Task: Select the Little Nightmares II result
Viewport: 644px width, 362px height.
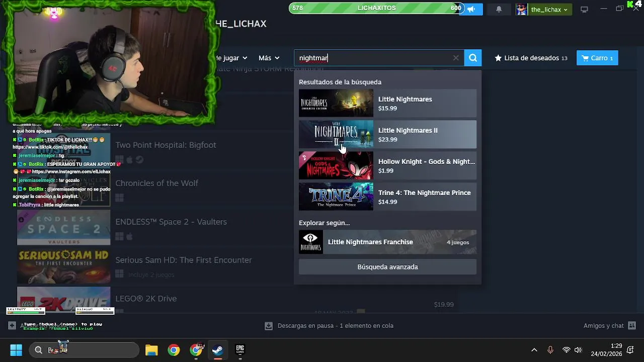Action: (387, 134)
